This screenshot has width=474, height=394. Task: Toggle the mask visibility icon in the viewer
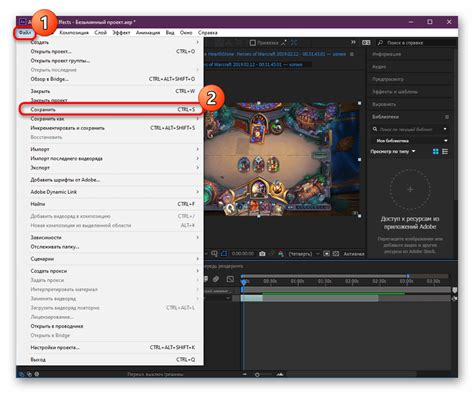(x=224, y=254)
